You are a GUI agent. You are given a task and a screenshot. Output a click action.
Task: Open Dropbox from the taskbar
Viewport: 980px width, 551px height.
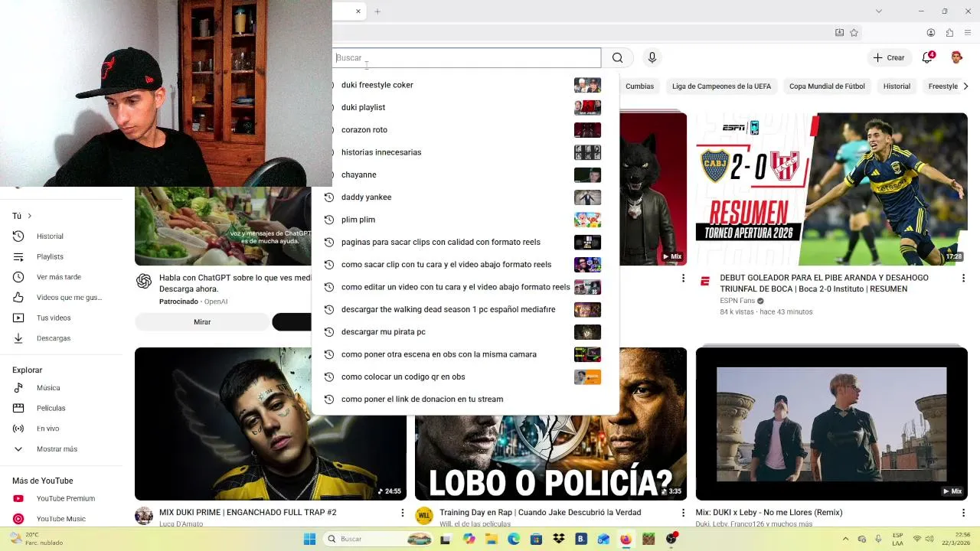tap(559, 539)
